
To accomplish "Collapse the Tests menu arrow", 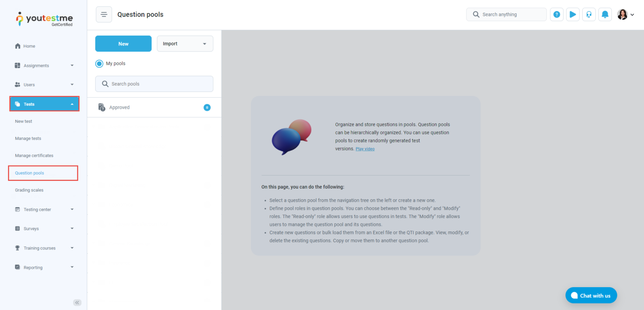I will click(x=72, y=104).
